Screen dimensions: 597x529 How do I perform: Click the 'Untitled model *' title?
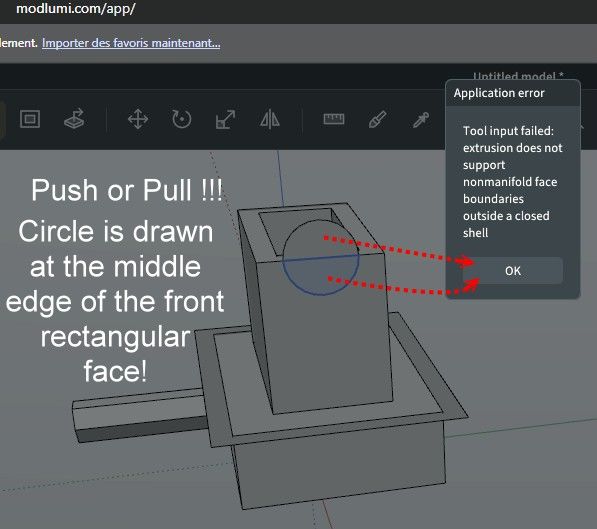(x=518, y=76)
